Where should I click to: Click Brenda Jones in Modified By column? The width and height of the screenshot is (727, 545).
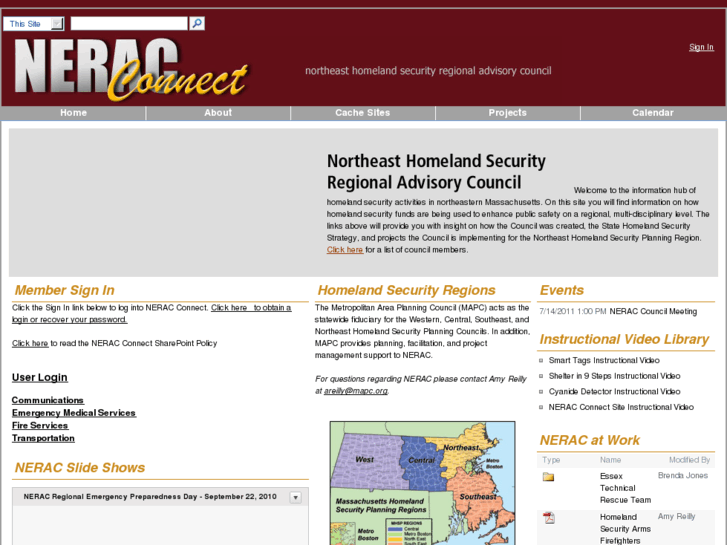(x=682, y=475)
